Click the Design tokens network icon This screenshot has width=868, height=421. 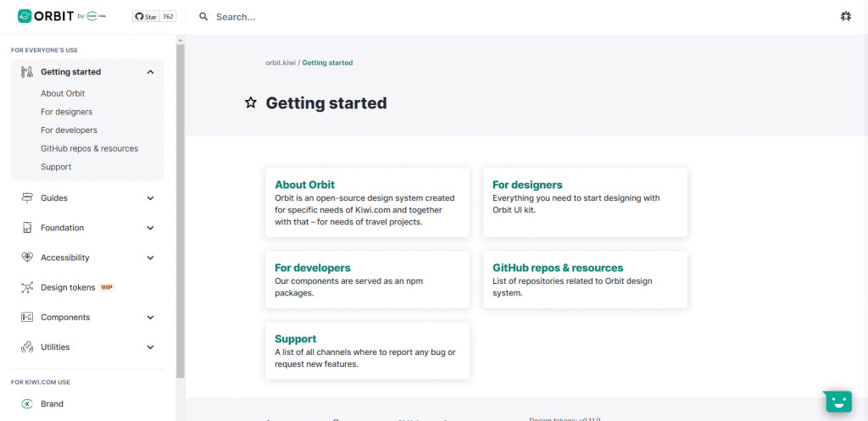(x=27, y=288)
